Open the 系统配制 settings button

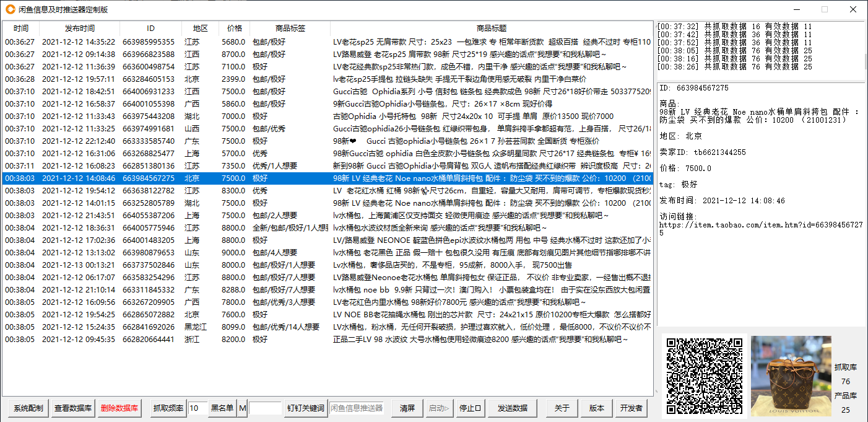point(28,408)
